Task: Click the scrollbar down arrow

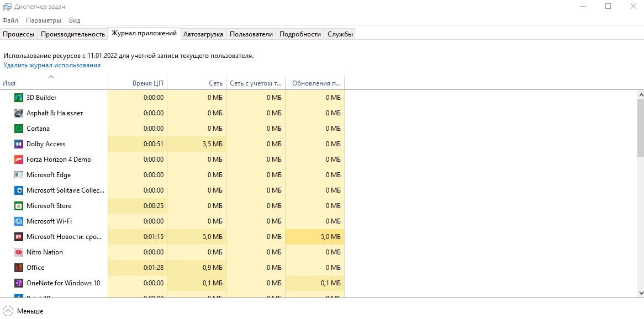Action: 640,293
